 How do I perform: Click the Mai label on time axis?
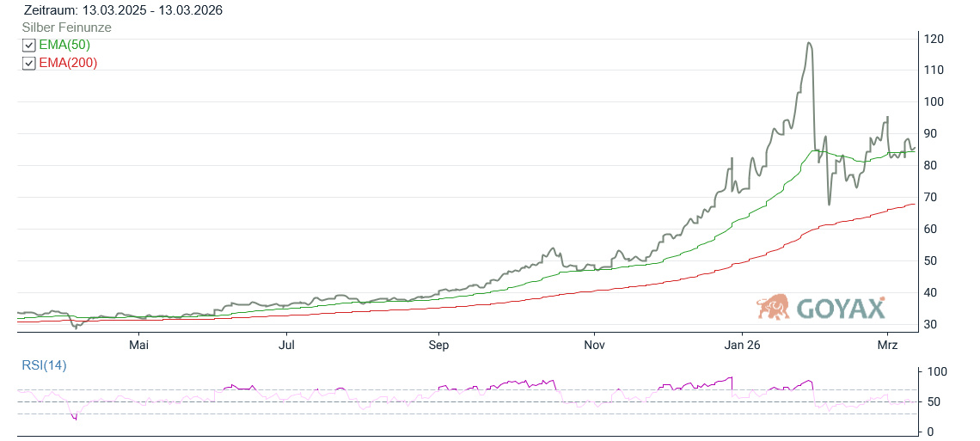[x=139, y=346]
